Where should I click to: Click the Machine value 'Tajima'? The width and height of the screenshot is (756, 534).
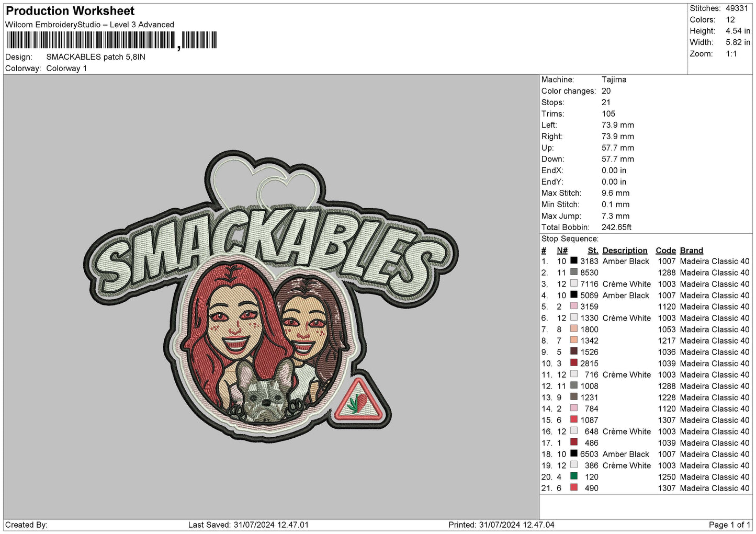(x=614, y=79)
